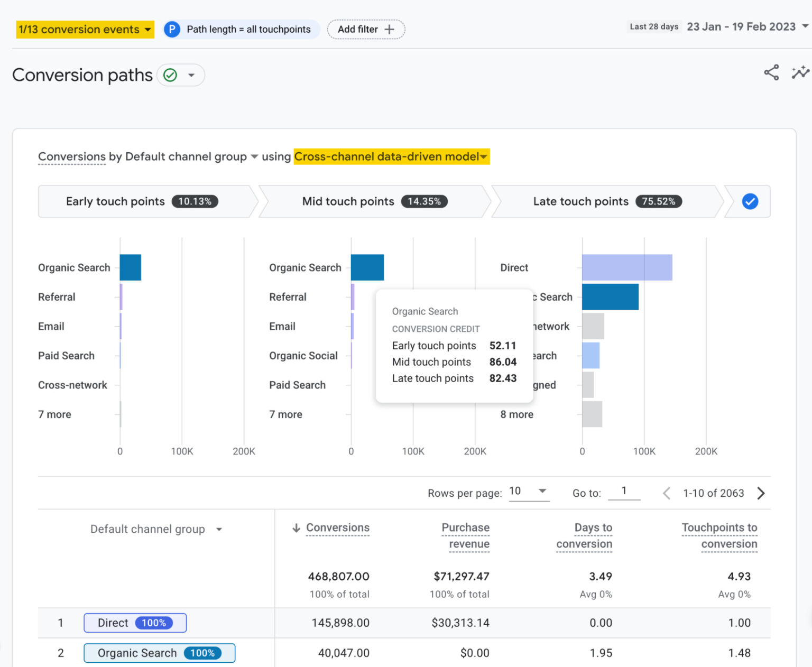Expand options beside the Conversion paths title
The height and width of the screenshot is (667, 812).
point(191,75)
